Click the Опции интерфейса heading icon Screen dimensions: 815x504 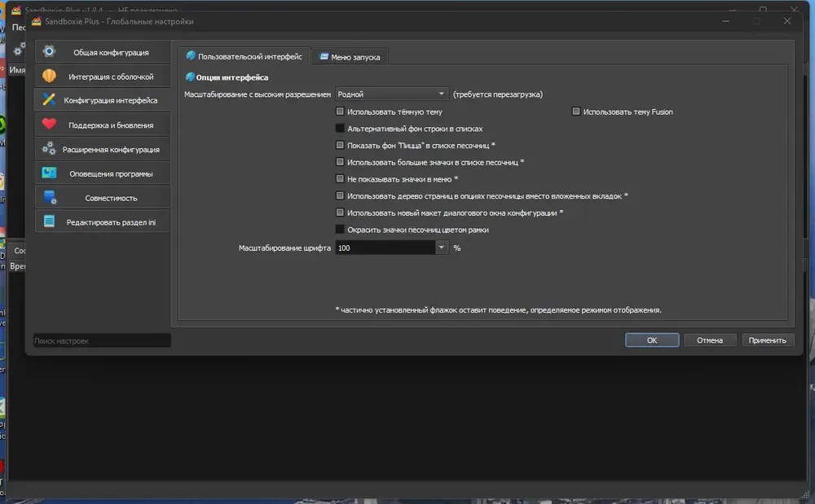coord(190,77)
